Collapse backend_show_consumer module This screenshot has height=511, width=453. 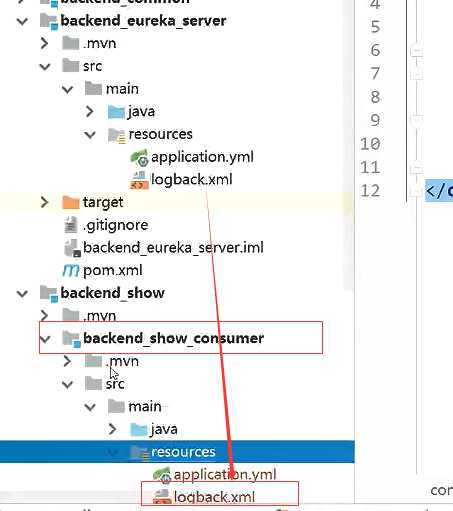[x=45, y=339]
